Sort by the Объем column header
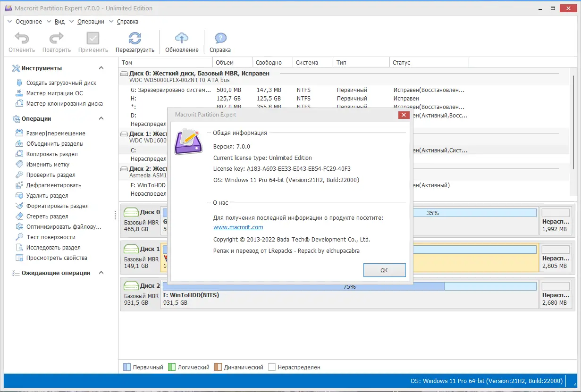Viewport: 581px width, 392px height. [233, 63]
